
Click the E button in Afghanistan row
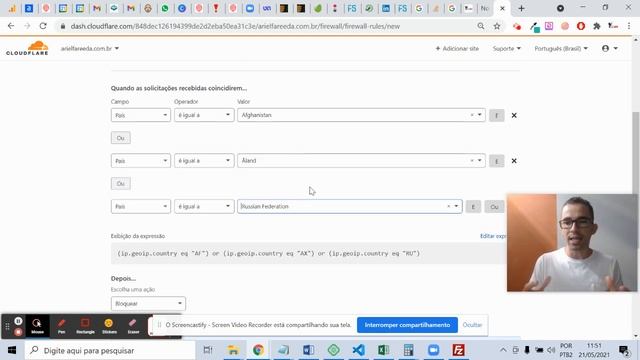497,116
